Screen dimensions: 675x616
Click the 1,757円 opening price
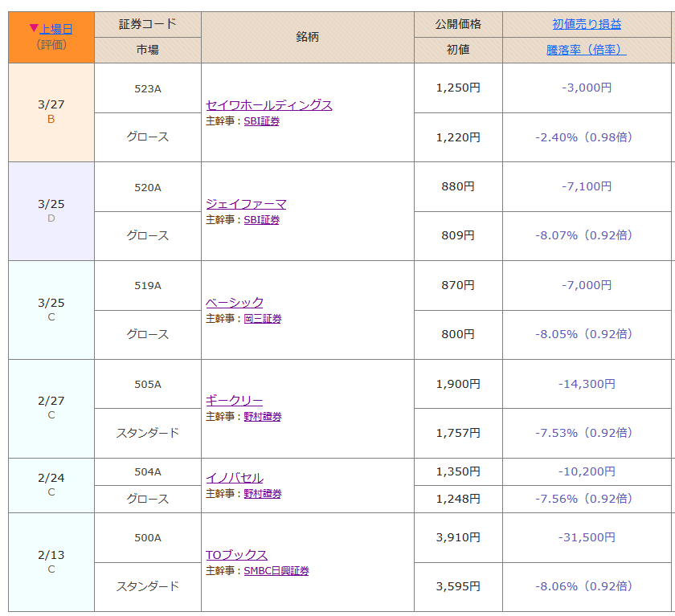pos(458,433)
